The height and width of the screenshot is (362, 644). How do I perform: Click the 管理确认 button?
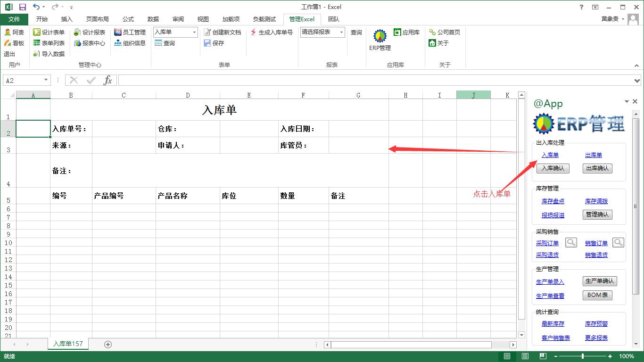(597, 214)
